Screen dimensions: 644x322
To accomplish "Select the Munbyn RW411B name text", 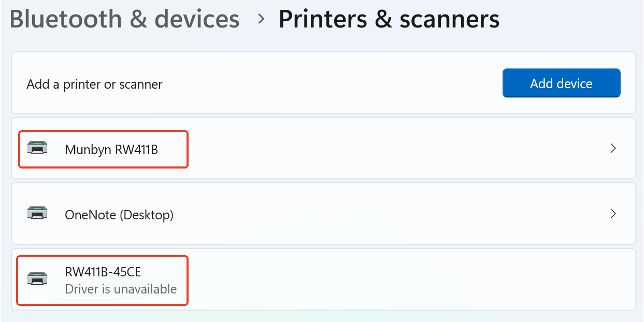I will click(x=111, y=149).
